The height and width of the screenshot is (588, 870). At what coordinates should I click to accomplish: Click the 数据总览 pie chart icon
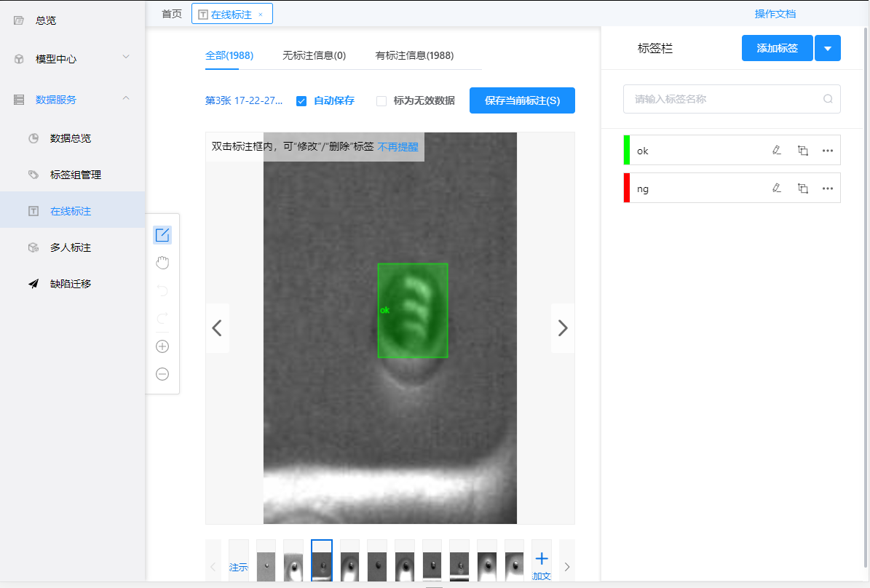tap(33, 138)
